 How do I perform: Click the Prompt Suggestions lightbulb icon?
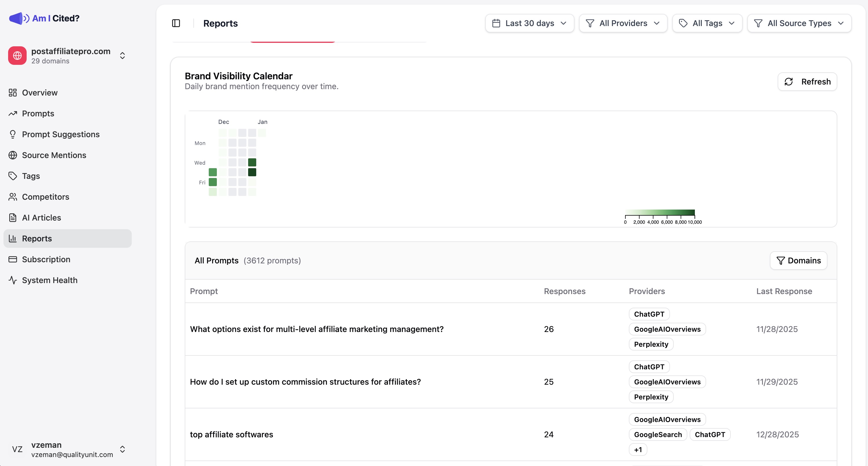point(13,134)
